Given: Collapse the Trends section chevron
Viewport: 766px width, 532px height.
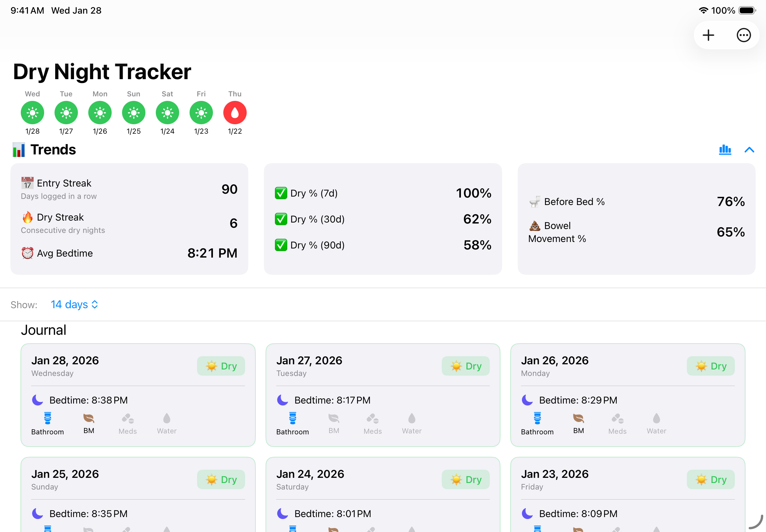Looking at the screenshot, I should click(x=749, y=150).
